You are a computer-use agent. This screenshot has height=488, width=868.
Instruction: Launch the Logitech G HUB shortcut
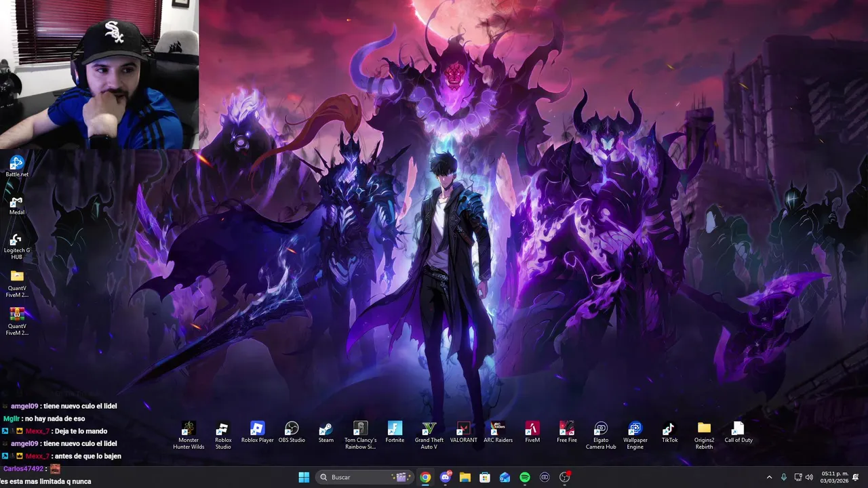17,247
